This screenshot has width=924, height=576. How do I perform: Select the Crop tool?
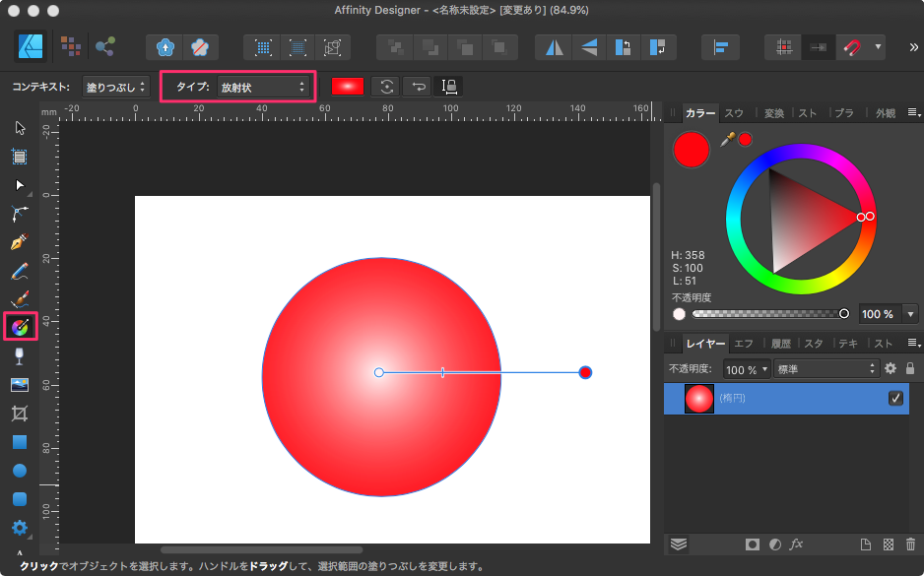pyautogui.click(x=19, y=413)
